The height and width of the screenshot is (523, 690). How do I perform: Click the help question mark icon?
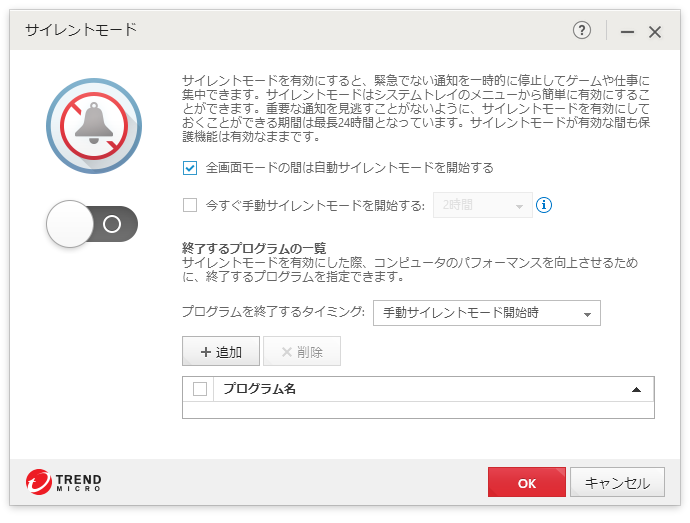582,31
